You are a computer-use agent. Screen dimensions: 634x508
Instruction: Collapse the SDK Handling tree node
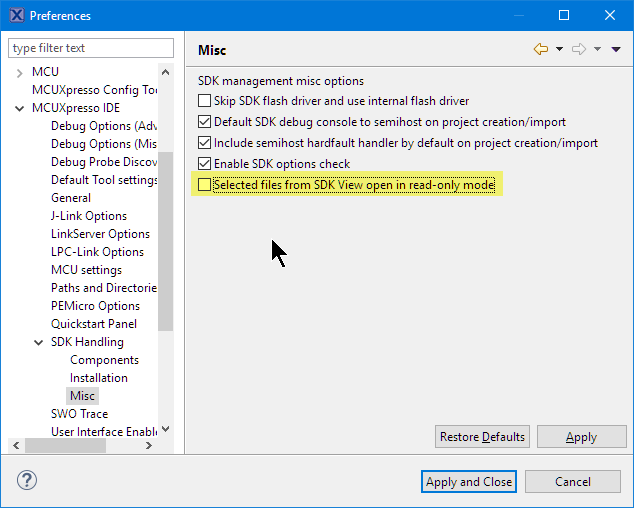click(39, 342)
